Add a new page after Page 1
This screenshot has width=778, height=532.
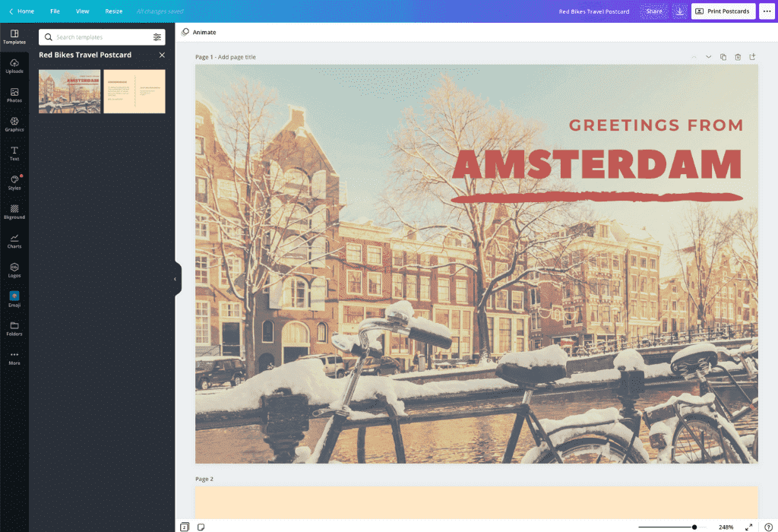[752, 56]
